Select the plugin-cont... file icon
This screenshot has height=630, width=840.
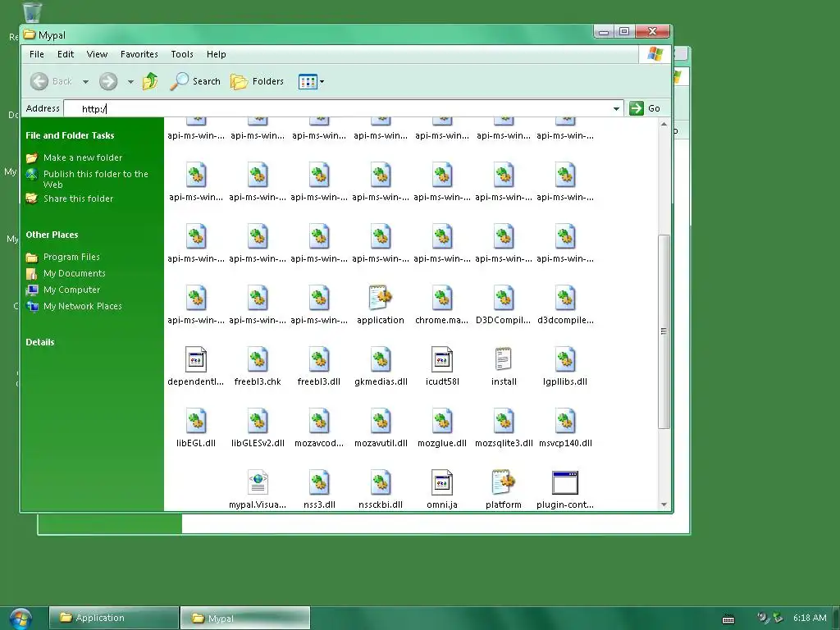tap(565, 482)
